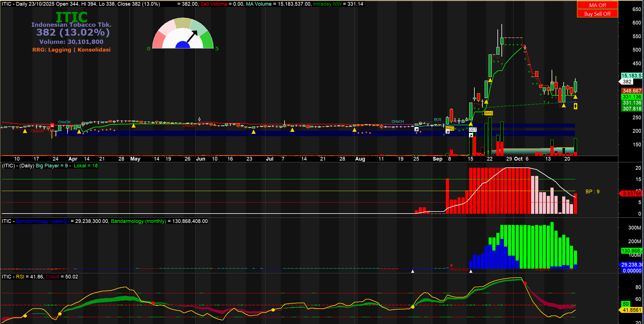Click the large green ITIC ticker title

pyautogui.click(x=72, y=17)
